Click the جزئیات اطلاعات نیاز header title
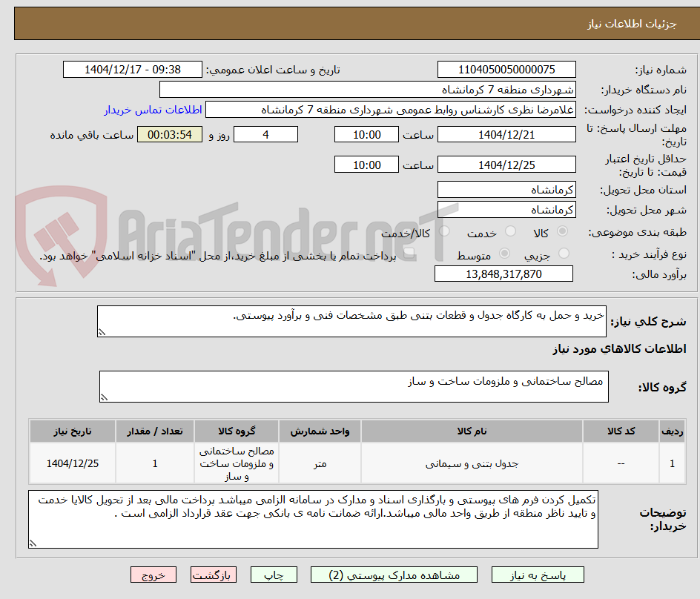This screenshot has width=700, height=599. 632,24
